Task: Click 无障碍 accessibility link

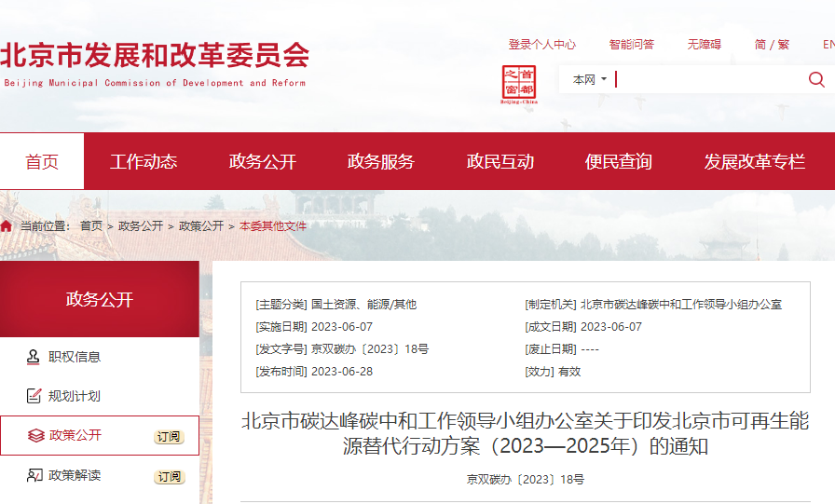Action: (x=704, y=45)
